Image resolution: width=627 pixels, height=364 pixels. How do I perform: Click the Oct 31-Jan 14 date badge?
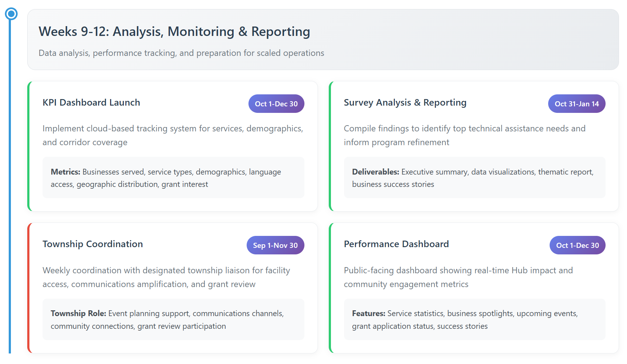click(x=577, y=104)
